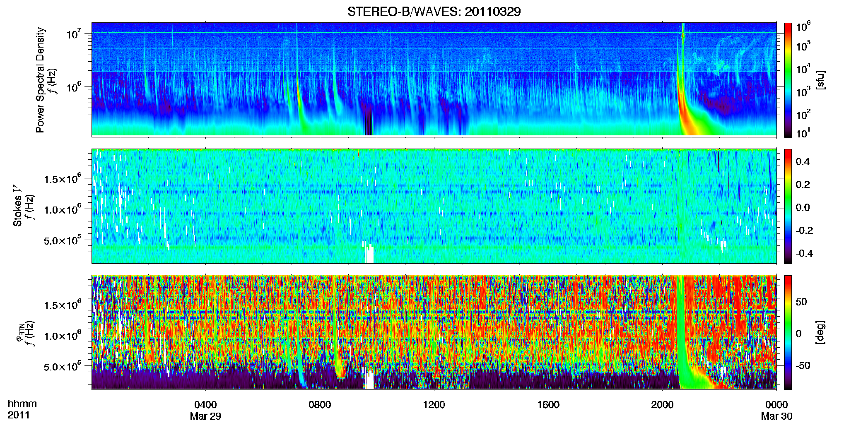Click the -50 label on the degree colorbar

803,366
